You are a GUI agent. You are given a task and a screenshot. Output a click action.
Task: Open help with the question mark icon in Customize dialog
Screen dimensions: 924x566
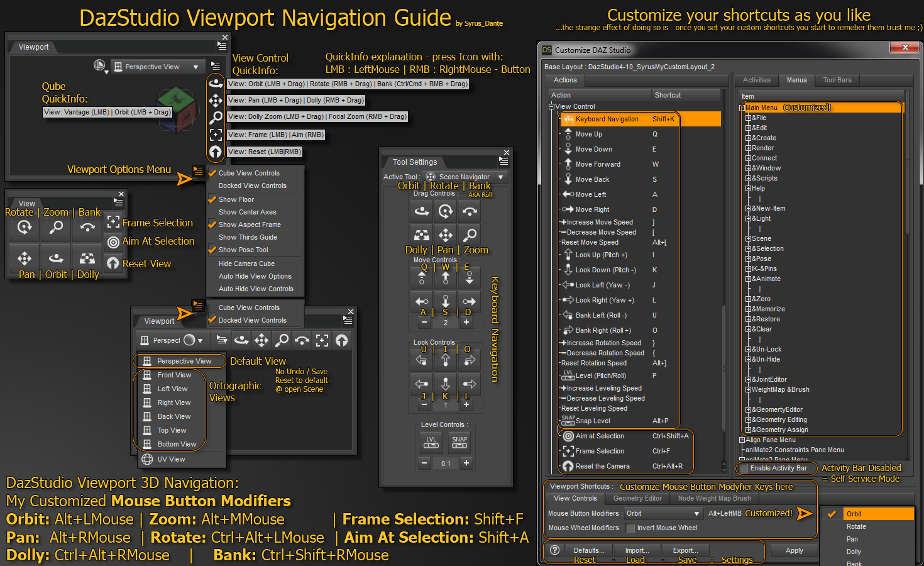[x=555, y=550]
